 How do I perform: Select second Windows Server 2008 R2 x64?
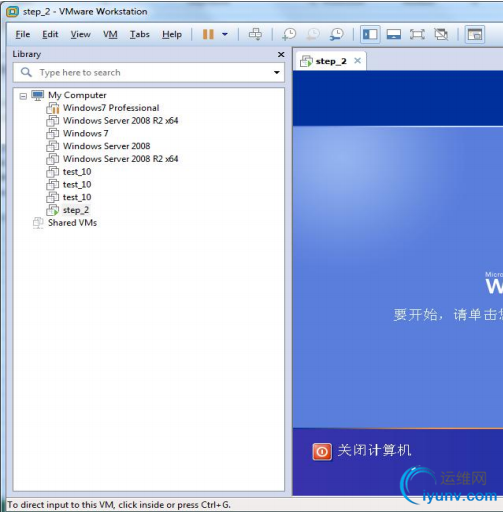pos(121,159)
